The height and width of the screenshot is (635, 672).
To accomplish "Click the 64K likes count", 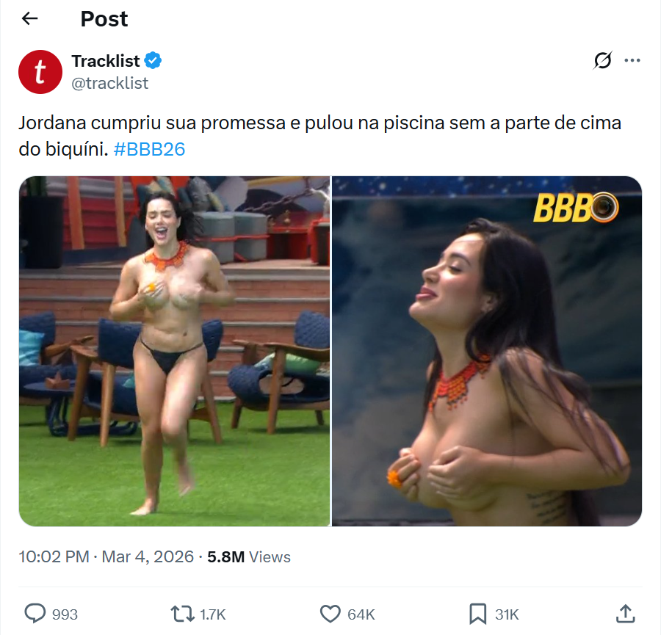I will click(x=361, y=614).
